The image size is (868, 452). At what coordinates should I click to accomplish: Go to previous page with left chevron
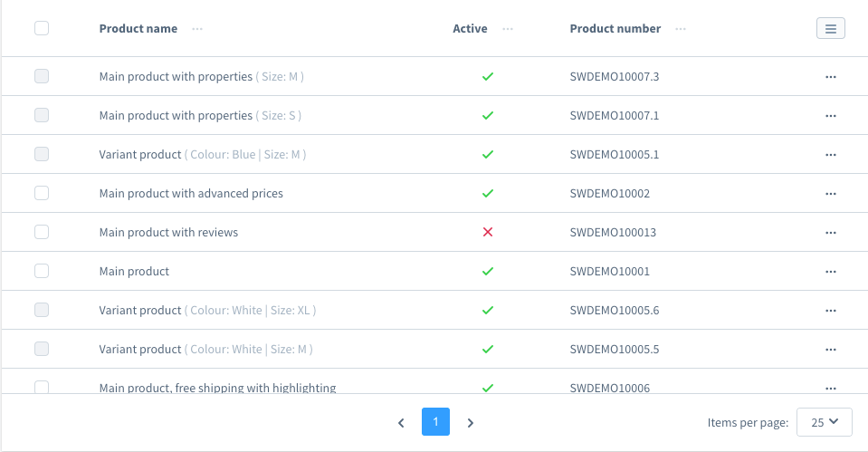coord(401,423)
